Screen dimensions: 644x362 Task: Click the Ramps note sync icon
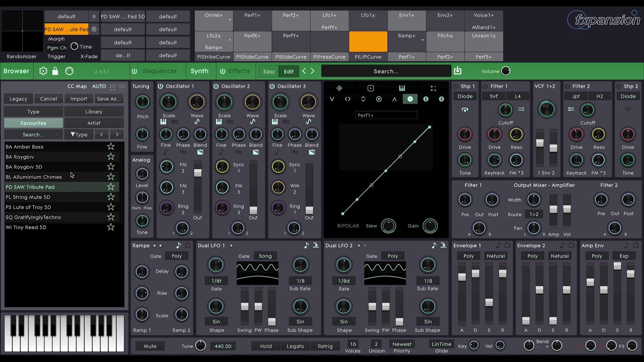pos(178,245)
